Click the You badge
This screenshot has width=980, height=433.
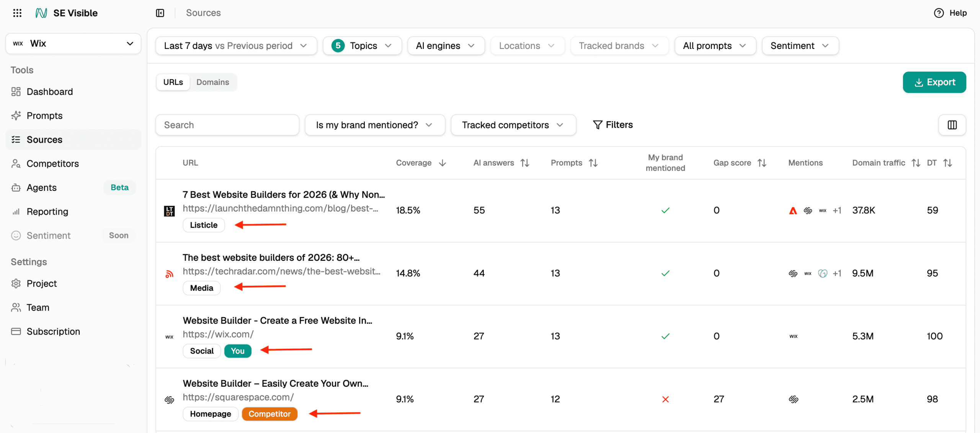238,351
